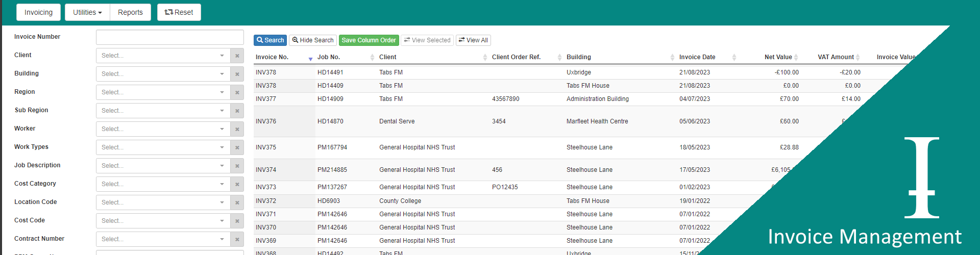The image size is (980, 255).
Task: Open the Client select dropdown
Action: click(163, 56)
